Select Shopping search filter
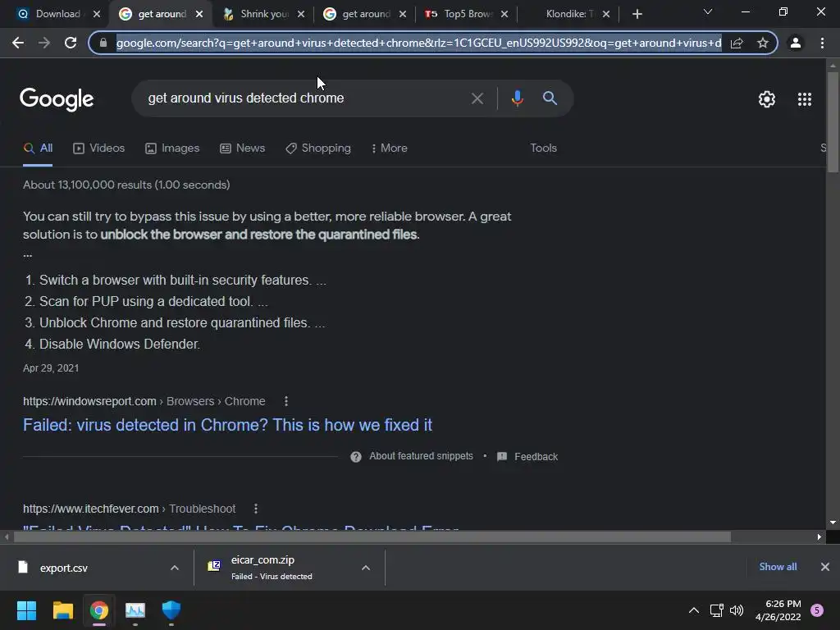 (x=318, y=148)
